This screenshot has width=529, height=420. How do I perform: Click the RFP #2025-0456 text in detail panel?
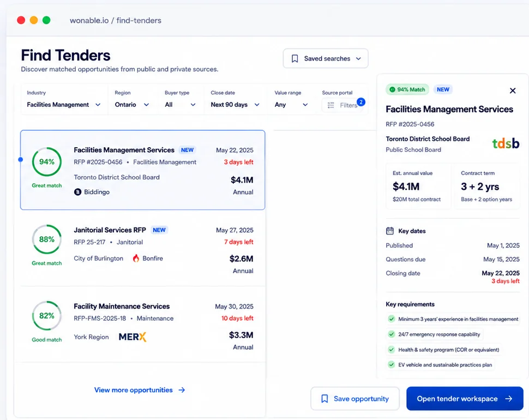[x=410, y=124]
